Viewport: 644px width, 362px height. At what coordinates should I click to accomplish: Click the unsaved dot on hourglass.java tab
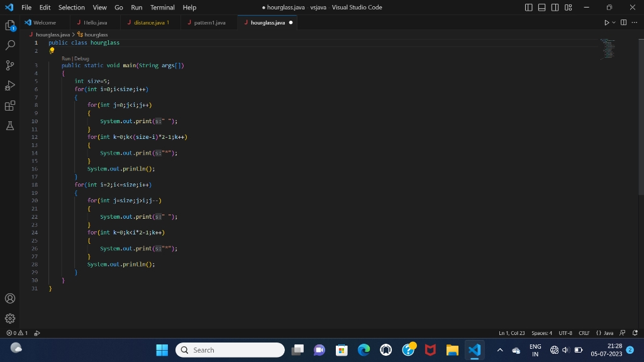291,23
